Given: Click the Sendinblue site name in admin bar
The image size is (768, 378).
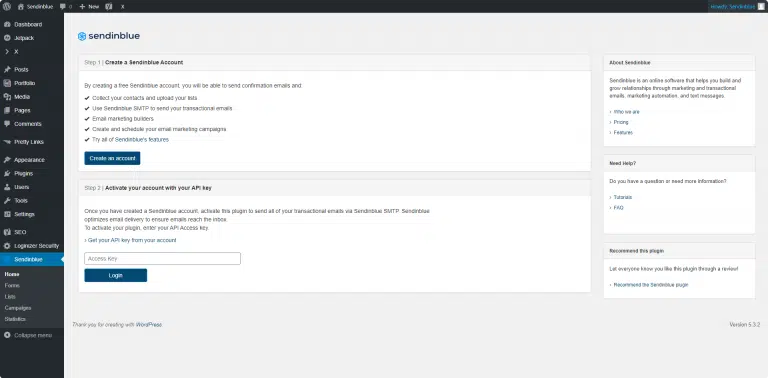Looking at the screenshot, I should coord(40,7).
